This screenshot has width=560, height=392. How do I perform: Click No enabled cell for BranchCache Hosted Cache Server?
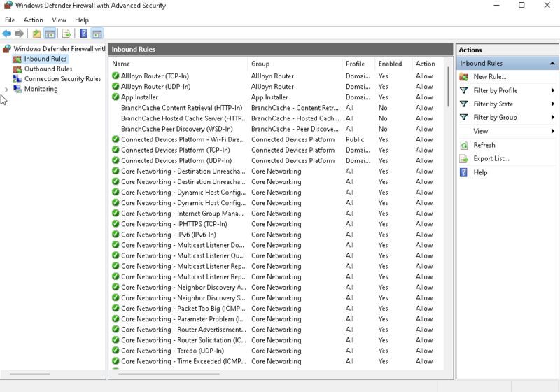[383, 118]
